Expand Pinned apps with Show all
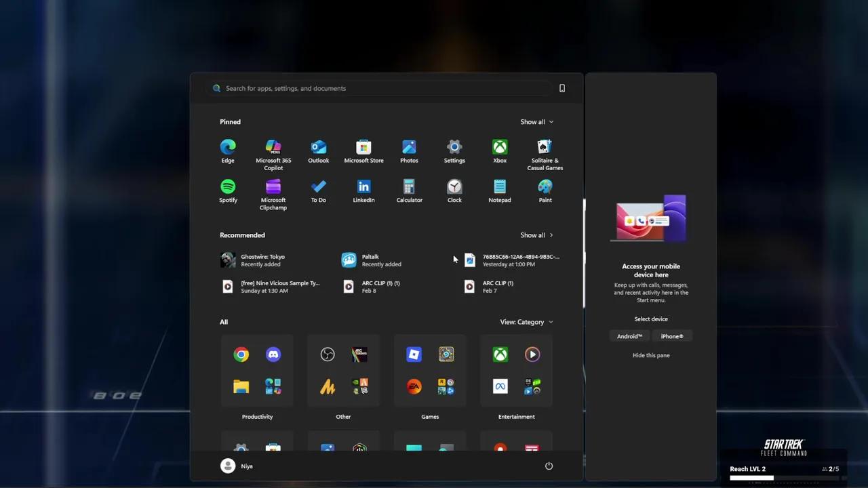 point(537,122)
